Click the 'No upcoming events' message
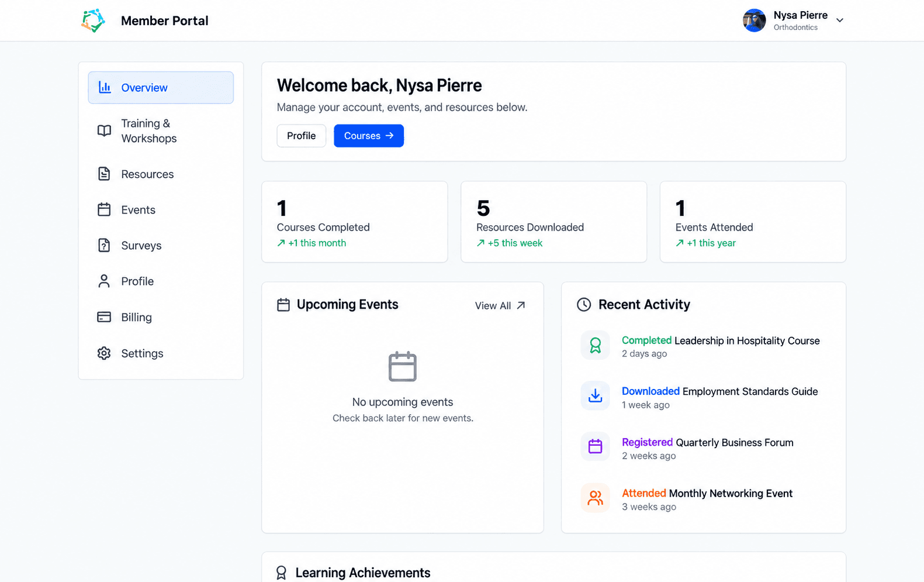The width and height of the screenshot is (924, 582). pos(403,402)
